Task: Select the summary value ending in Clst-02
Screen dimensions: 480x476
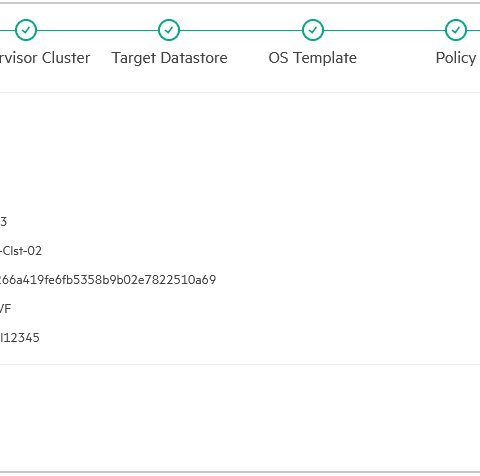Action: click(21, 251)
